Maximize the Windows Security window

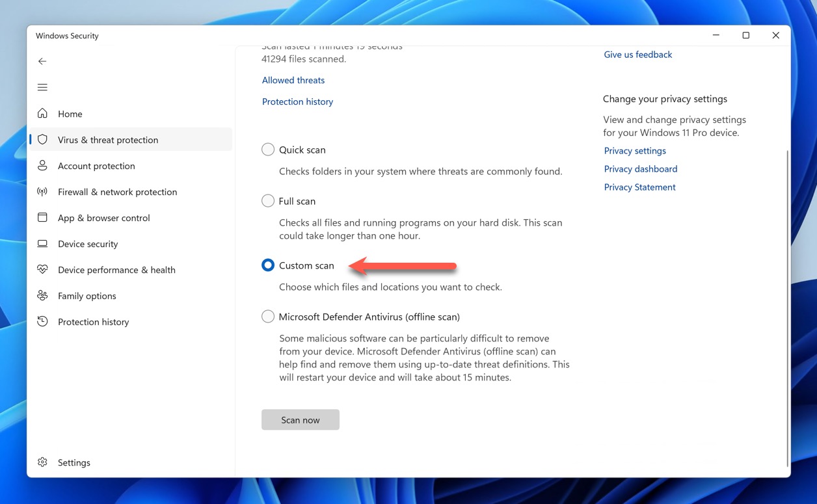tap(746, 36)
